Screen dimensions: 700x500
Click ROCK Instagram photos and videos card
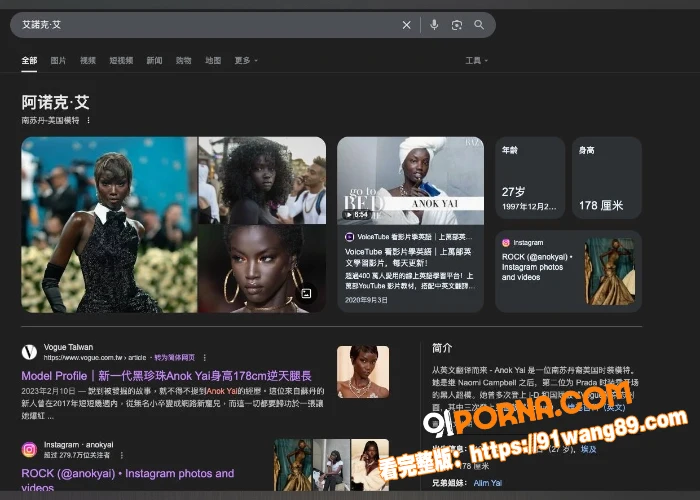569,271
